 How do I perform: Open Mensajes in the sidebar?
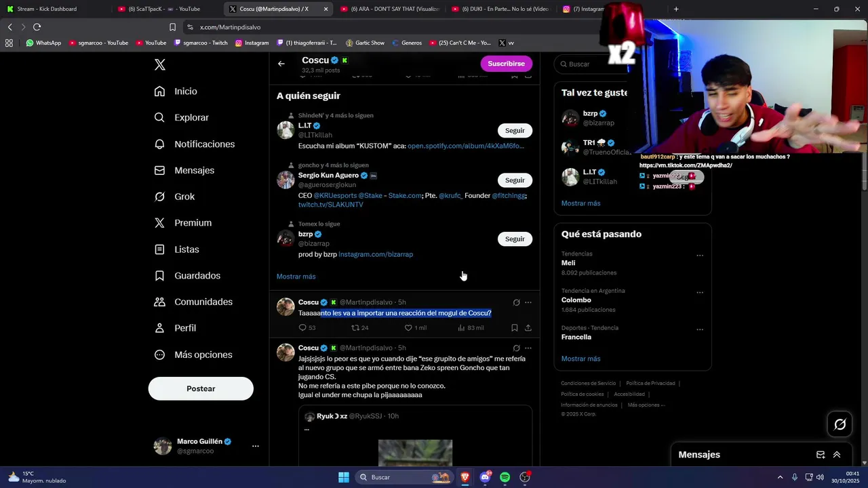coord(184,171)
